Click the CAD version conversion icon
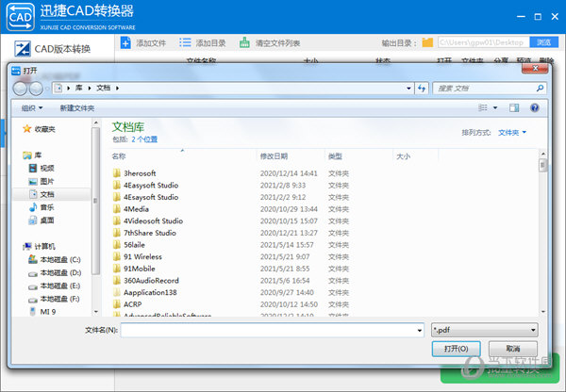 coord(23,49)
